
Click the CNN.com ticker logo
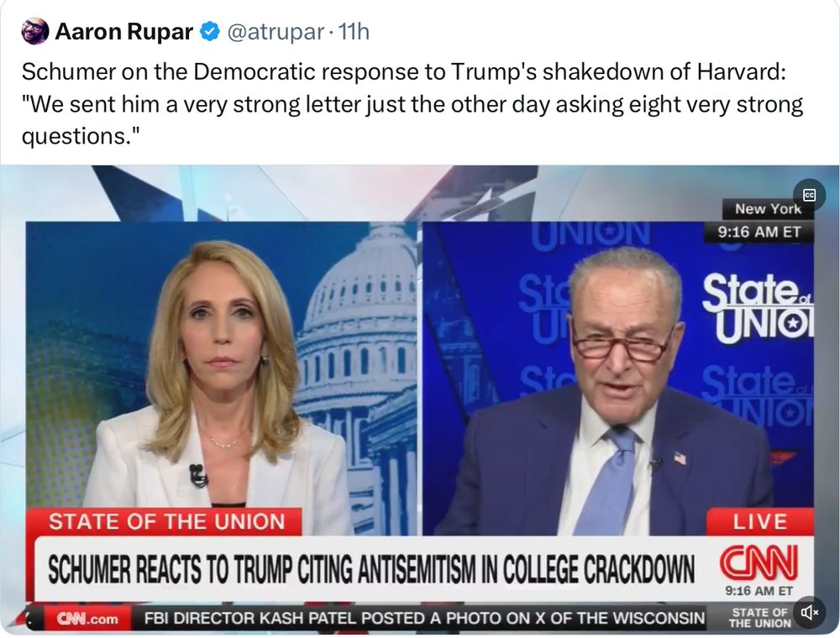(x=88, y=619)
